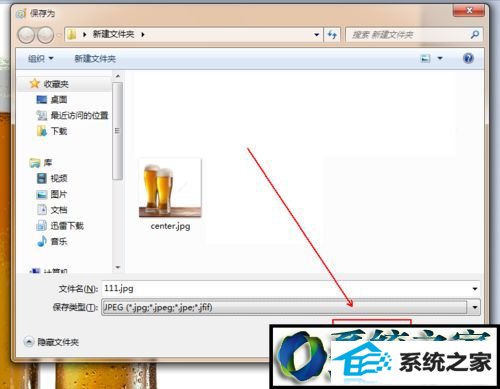Click the center.jpg file name label
Viewport: 500px width, 389px height.
point(170,226)
